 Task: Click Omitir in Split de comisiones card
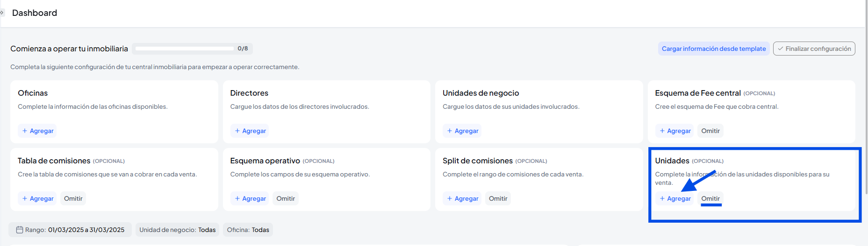tap(498, 198)
